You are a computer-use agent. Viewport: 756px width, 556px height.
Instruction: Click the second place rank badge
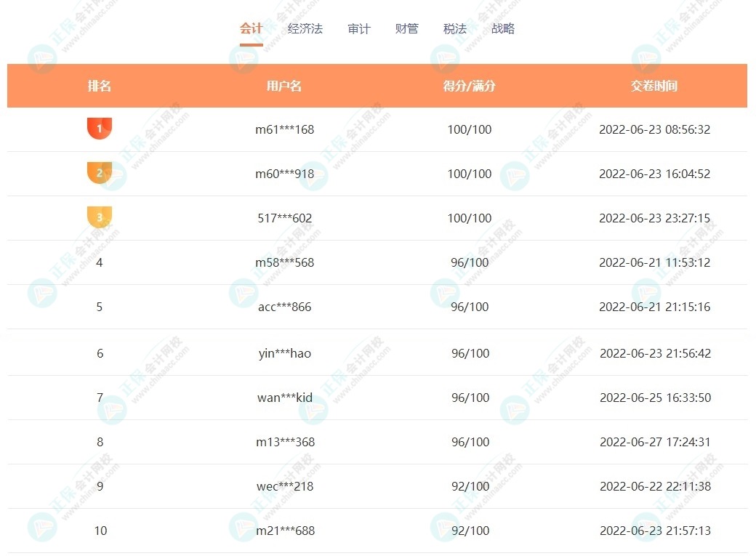pos(100,173)
